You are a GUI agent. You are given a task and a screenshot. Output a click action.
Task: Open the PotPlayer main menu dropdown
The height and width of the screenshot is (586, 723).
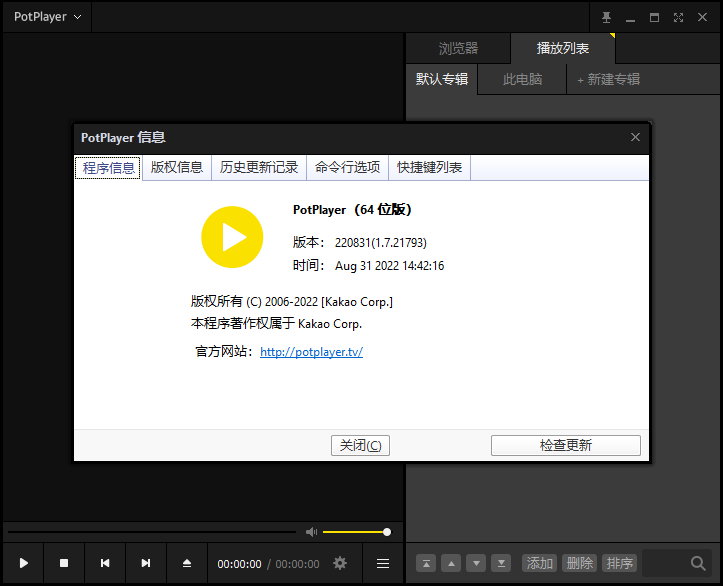(47, 17)
